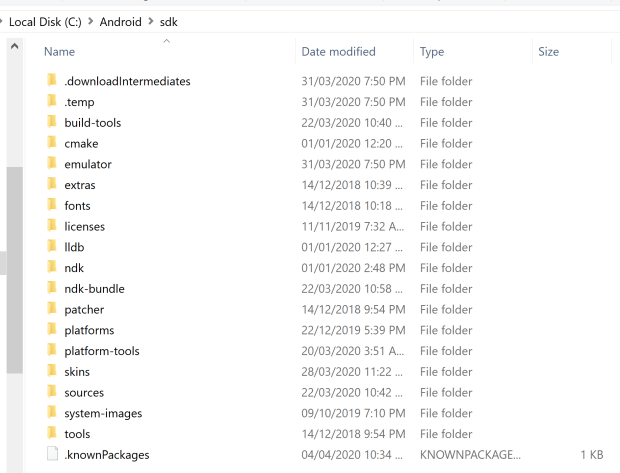Select the 'ndk-bundle' folder name
This screenshot has width=620, height=473.
pyautogui.click(x=95, y=289)
